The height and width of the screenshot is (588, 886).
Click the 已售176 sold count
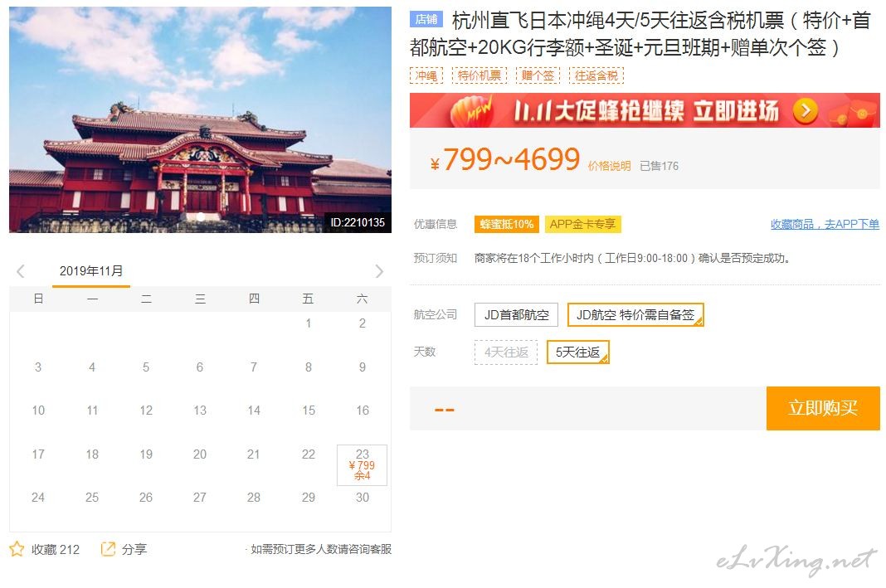coord(659,166)
